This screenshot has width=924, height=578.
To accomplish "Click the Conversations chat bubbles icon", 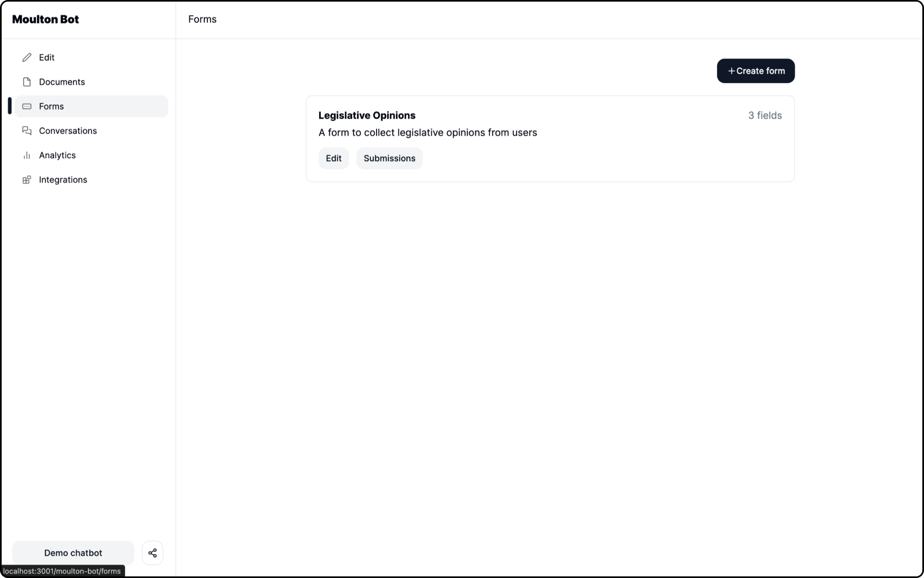I will [27, 131].
